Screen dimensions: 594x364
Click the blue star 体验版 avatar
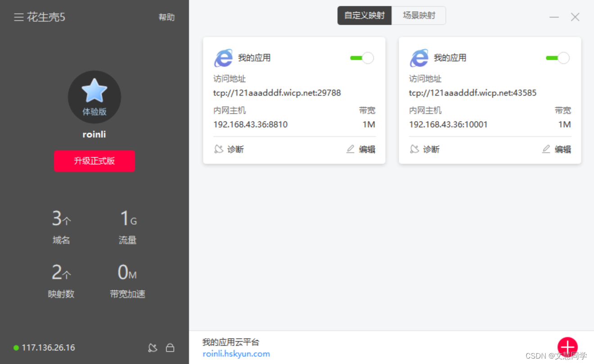pyautogui.click(x=94, y=97)
